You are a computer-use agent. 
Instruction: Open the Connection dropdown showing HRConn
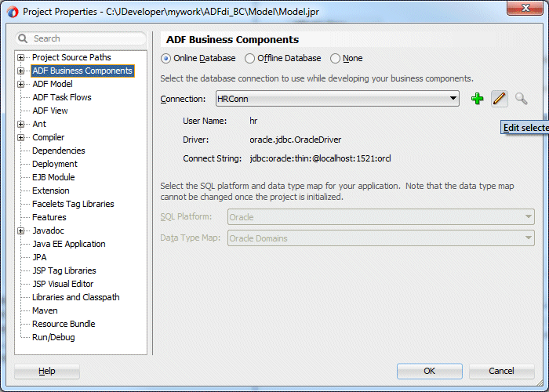337,99
